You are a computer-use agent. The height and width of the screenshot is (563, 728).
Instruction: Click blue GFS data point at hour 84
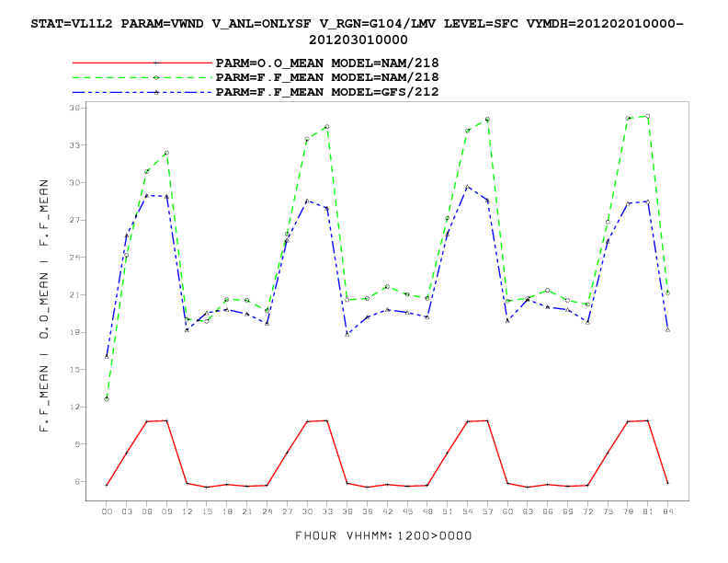[x=667, y=330]
